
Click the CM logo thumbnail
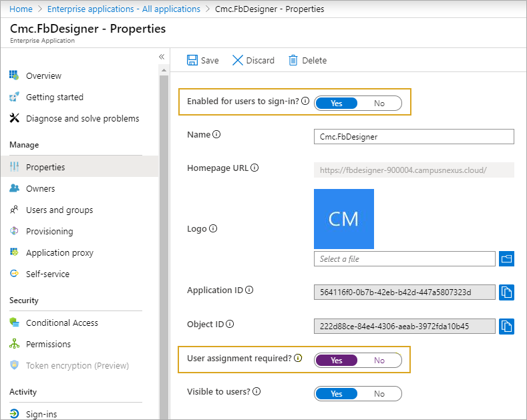pyautogui.click(x=343, y=219)
